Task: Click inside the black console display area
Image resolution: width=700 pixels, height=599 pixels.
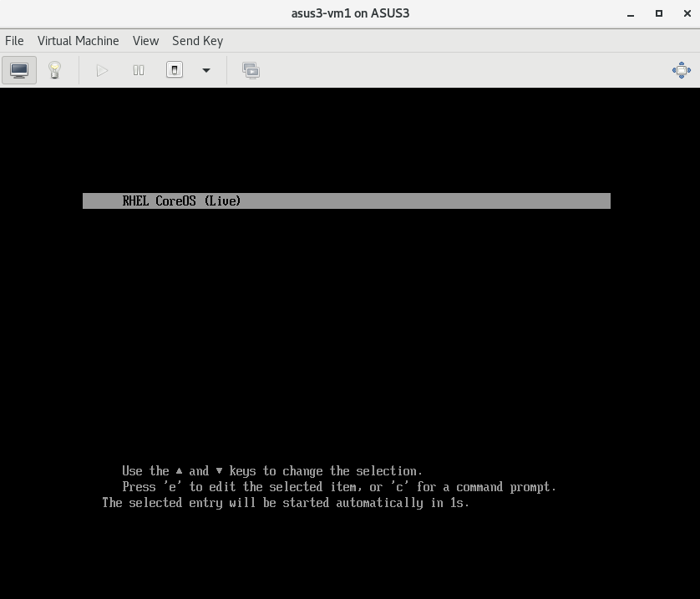Action: (x=350, y=334)
